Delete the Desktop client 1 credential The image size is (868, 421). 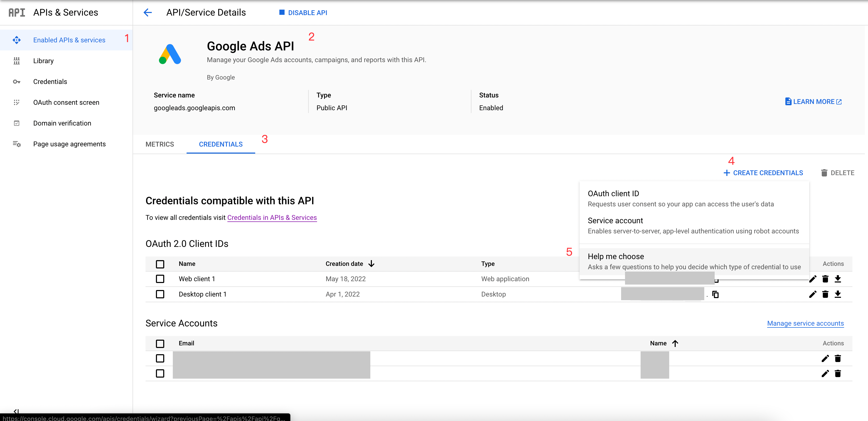(825, 294)
